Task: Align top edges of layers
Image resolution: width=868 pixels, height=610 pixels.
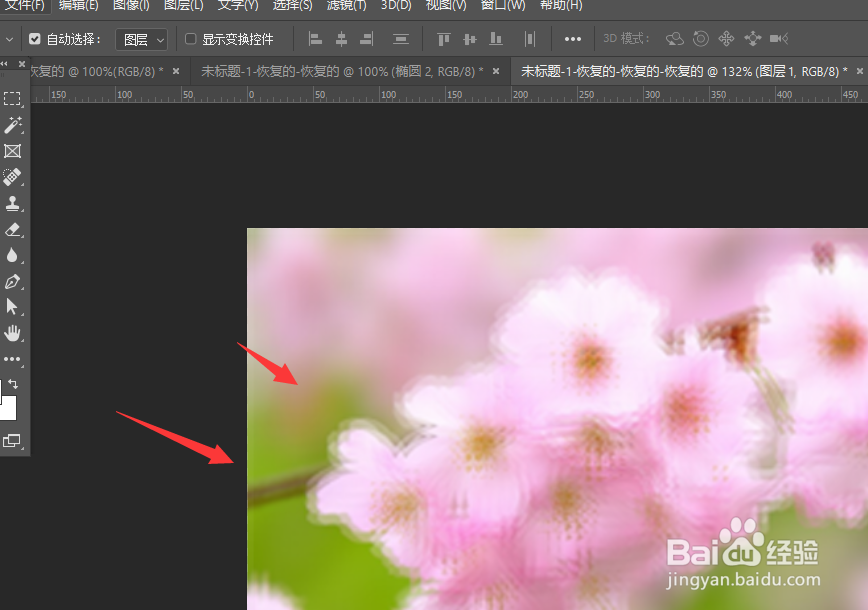Action: coord(443,39)
